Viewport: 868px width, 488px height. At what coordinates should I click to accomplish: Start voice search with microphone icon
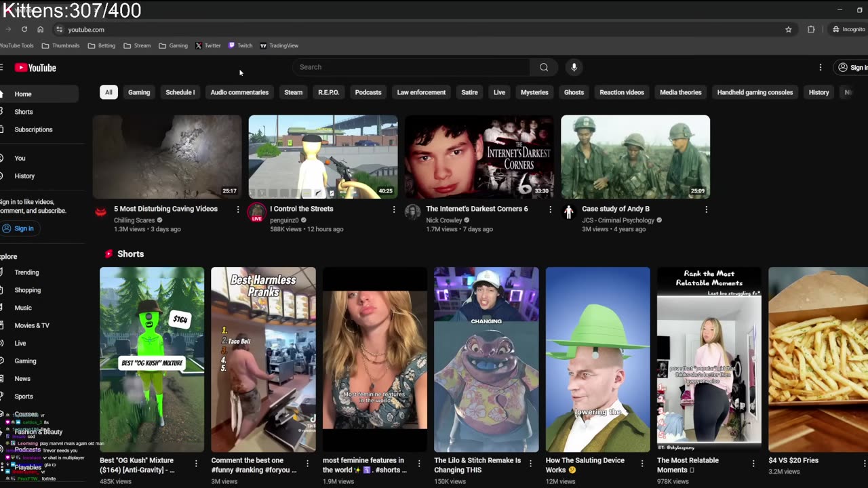(574, 67)
